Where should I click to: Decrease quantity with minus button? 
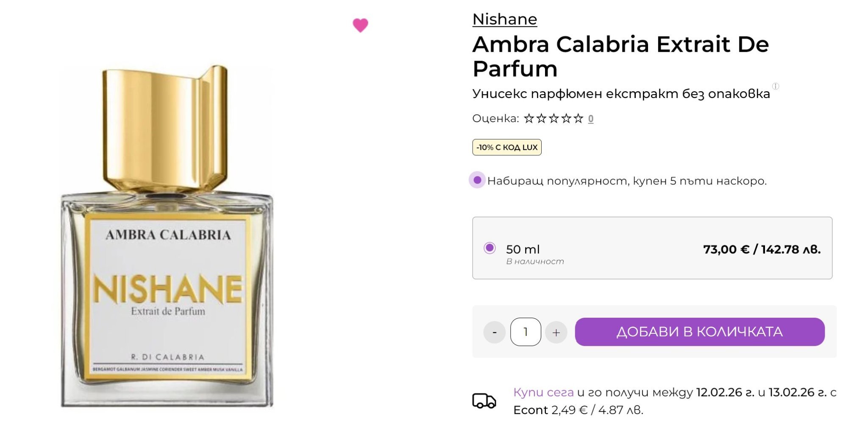[494, 332]
